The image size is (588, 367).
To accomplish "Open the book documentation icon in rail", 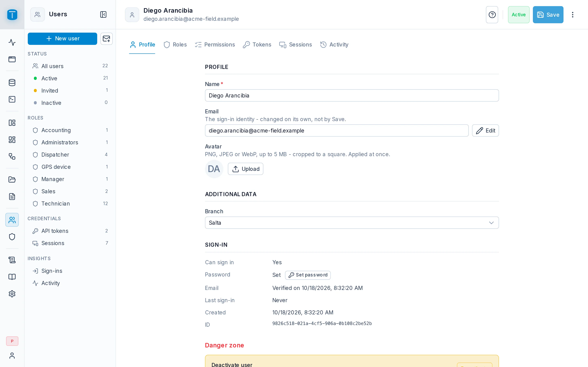I will 12,277.
